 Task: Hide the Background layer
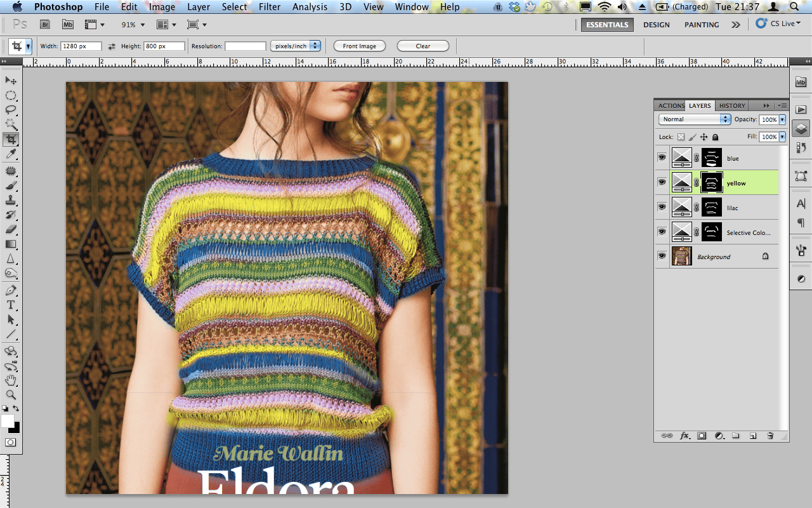point(662,256)
